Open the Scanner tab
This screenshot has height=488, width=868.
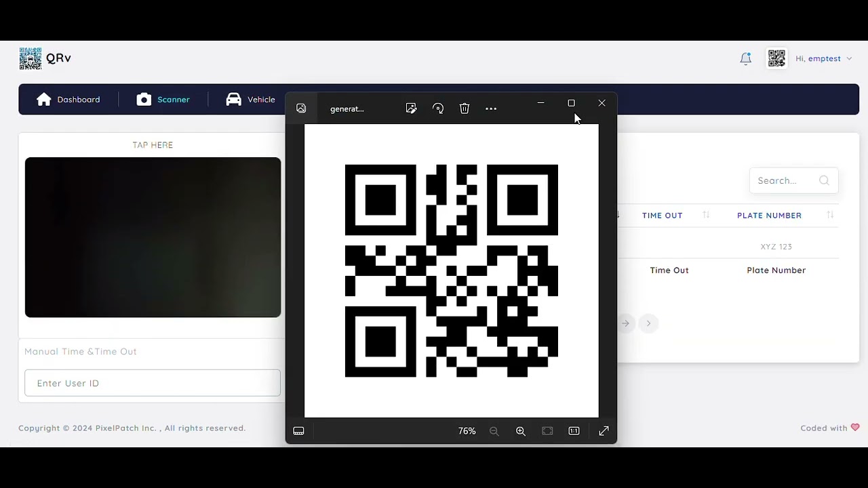coord(163,100)
